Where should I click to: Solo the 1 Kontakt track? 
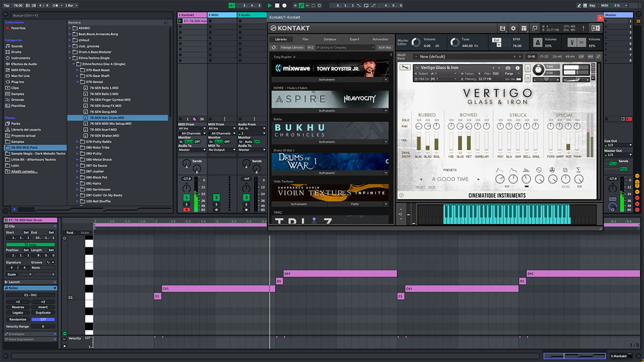[x=186, y=204]
